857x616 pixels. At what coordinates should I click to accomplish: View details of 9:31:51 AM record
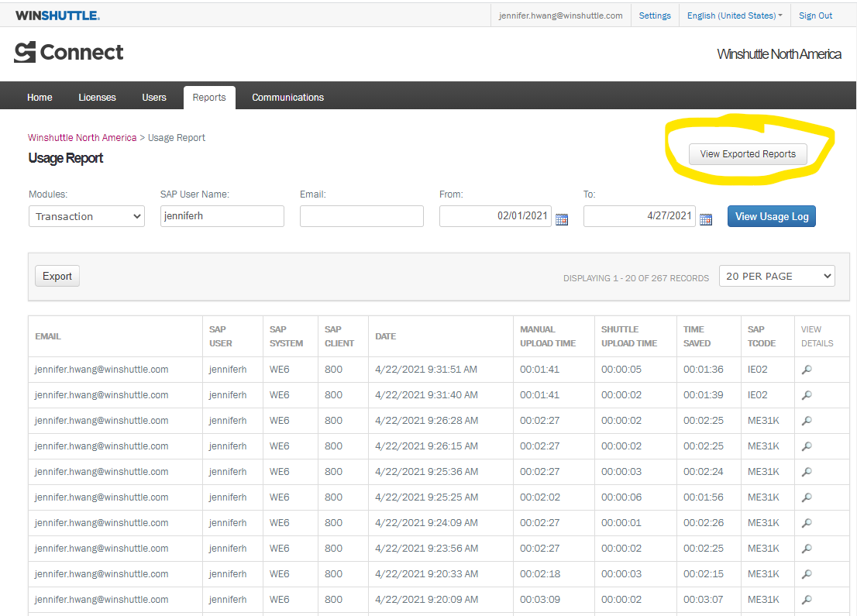[807, 370]
